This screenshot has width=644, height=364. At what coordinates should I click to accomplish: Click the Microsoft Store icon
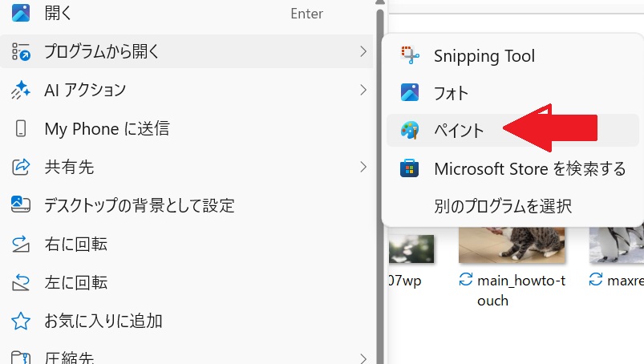[x=410, y=168]
